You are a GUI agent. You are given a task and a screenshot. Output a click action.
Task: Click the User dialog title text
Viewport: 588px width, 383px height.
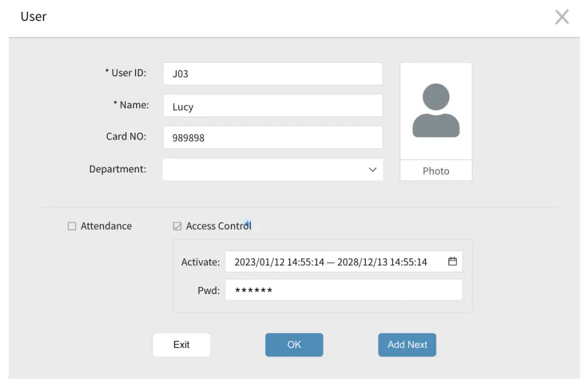[34, 16]
